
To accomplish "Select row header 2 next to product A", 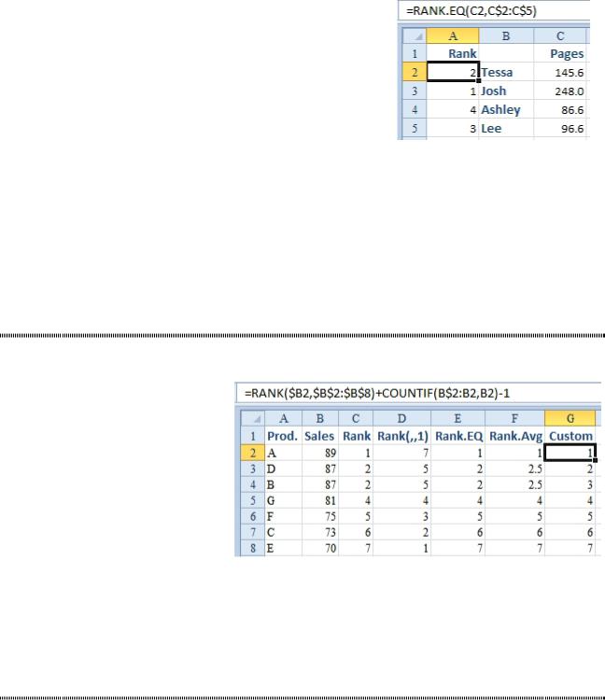I will coord(253,453).
